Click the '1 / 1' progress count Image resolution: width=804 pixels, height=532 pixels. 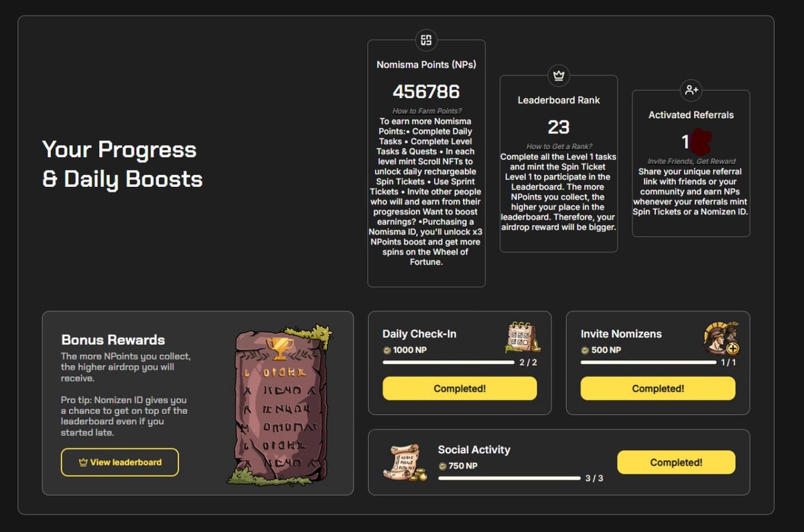coord(728,362)
